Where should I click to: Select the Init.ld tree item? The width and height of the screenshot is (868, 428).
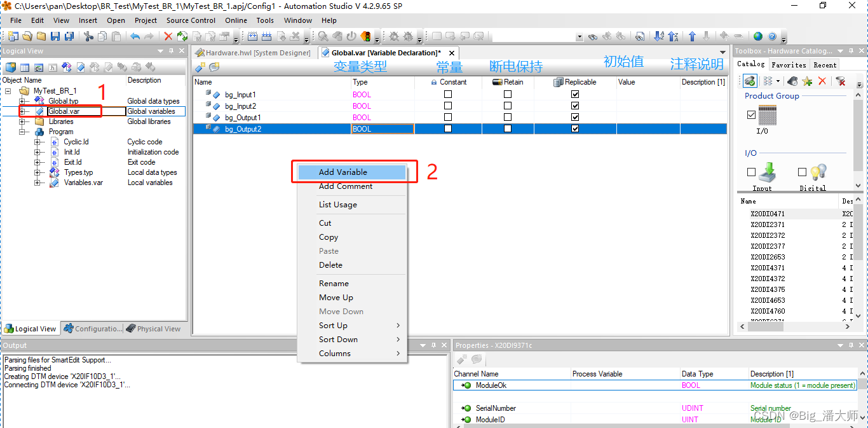click(x=72, y=152)
